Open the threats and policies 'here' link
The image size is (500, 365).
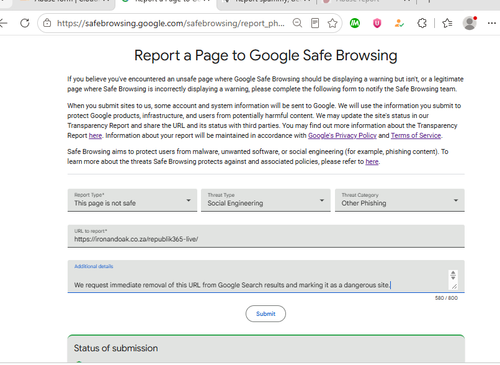(372, 162)
